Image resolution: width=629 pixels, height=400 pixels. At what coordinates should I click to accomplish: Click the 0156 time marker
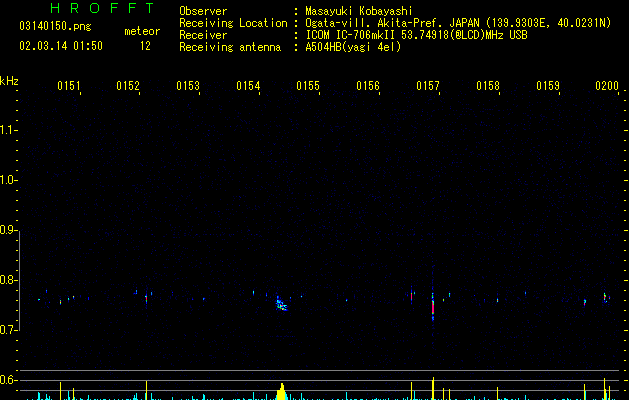[x=368, y=86]
